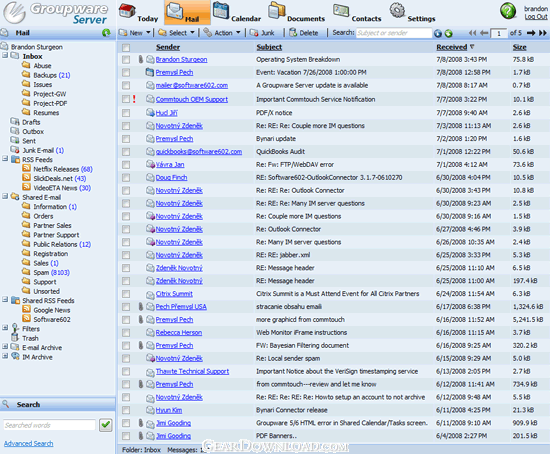550x454 pixels.
Task: Collapse the RSS Feeds tree node
Action: (x=5, y=159)
